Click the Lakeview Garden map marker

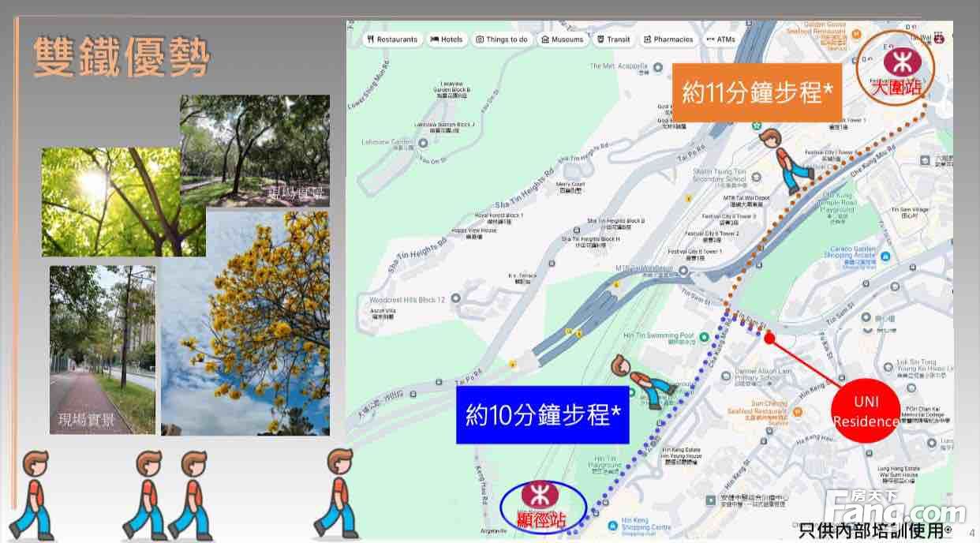click(423, 143)
